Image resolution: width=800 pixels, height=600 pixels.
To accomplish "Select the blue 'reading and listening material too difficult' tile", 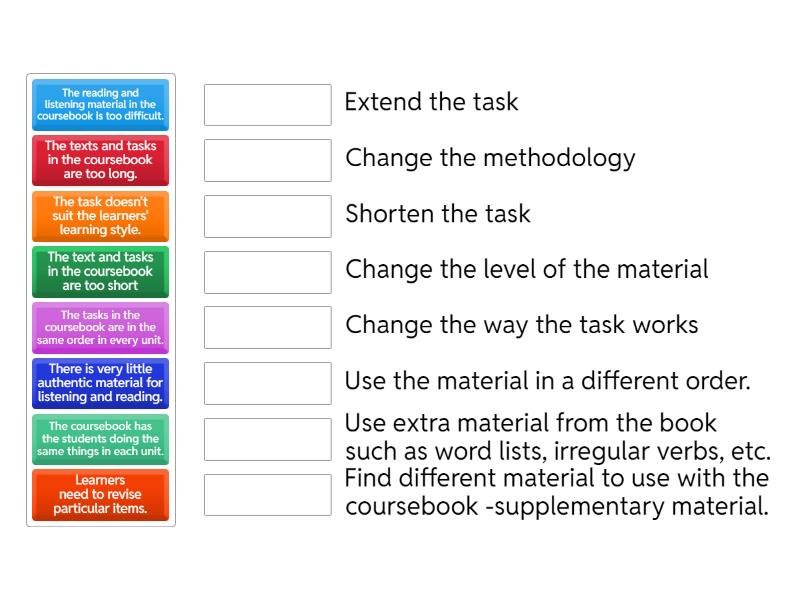I will pos(101,105).
